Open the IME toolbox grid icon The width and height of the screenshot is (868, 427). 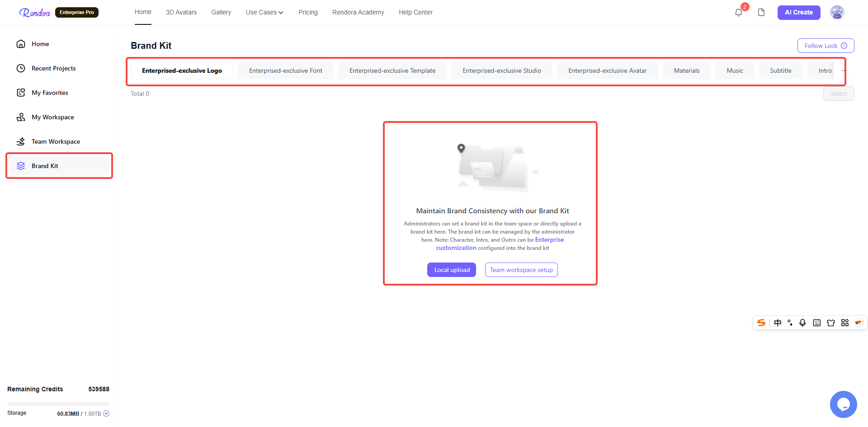[845, 323]
